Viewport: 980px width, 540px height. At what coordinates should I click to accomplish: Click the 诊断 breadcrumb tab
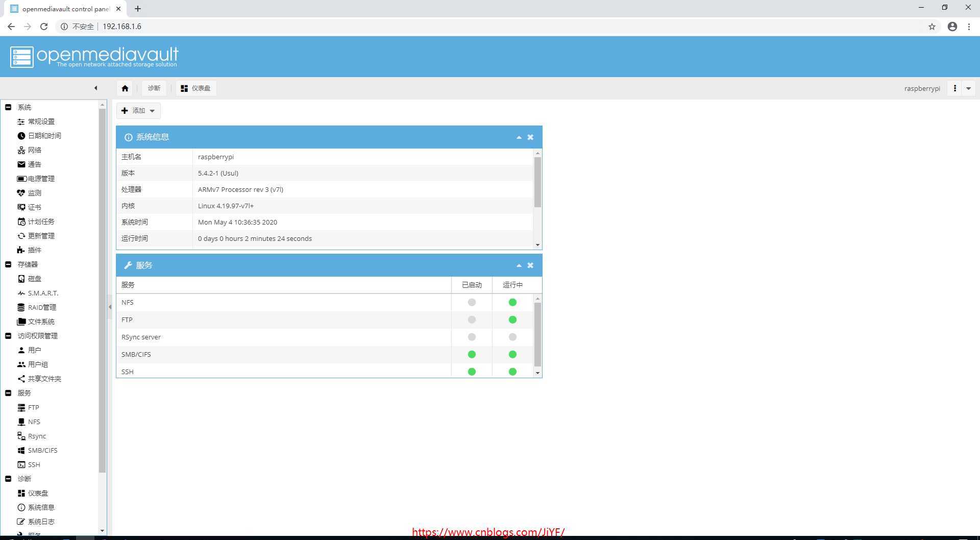pyautogui.click(x=154, y=88)
